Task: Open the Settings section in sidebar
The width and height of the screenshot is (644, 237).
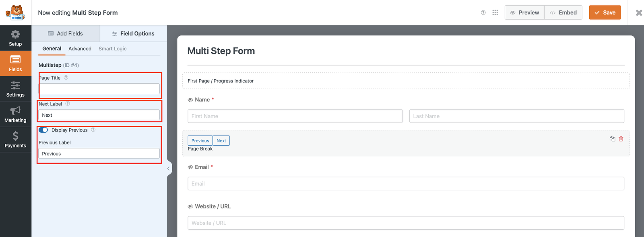Action: click(x=15, y=89)
